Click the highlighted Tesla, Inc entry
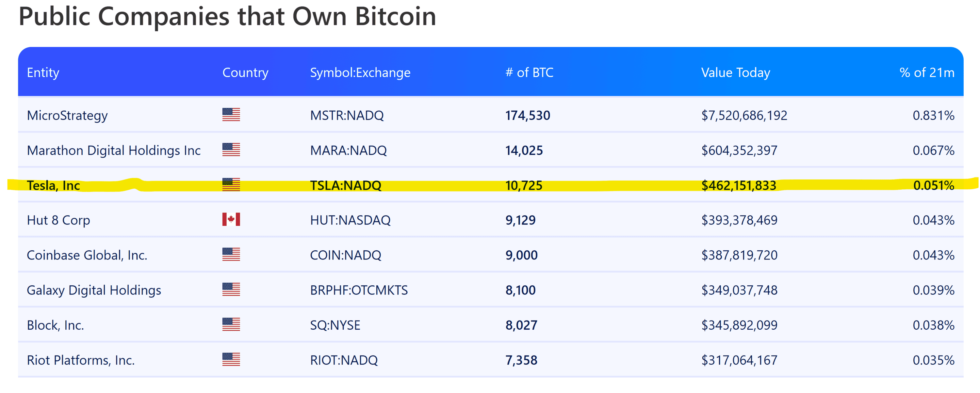Screen dimensions: 980x393 [53, 185]
